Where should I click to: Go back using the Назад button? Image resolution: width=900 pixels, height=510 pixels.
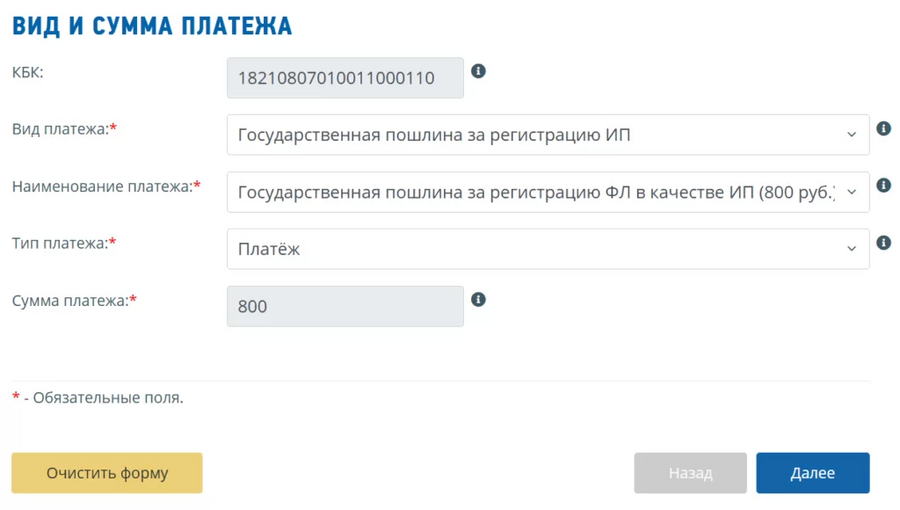click(x=690, y=473)
